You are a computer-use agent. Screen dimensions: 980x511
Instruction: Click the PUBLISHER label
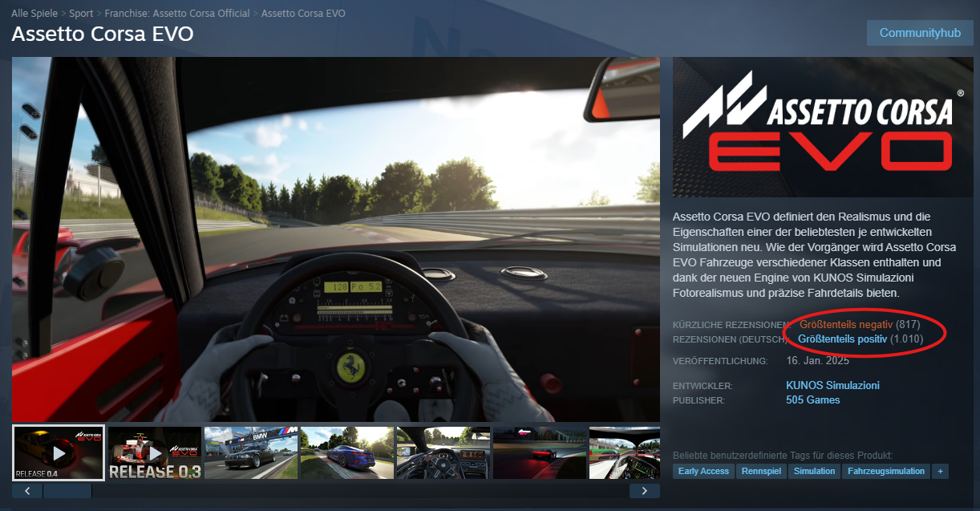tap(699, 400)
